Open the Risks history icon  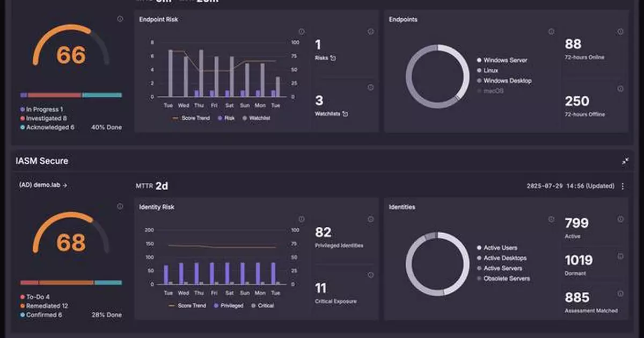pyautogui.click(x=333, y=58)
